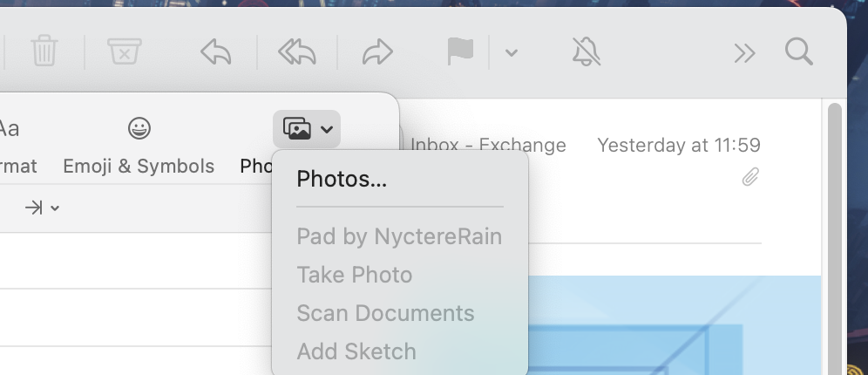The image size is (868, 375).
Task: Click the Trash delete icon
Action: coord(44,52)
